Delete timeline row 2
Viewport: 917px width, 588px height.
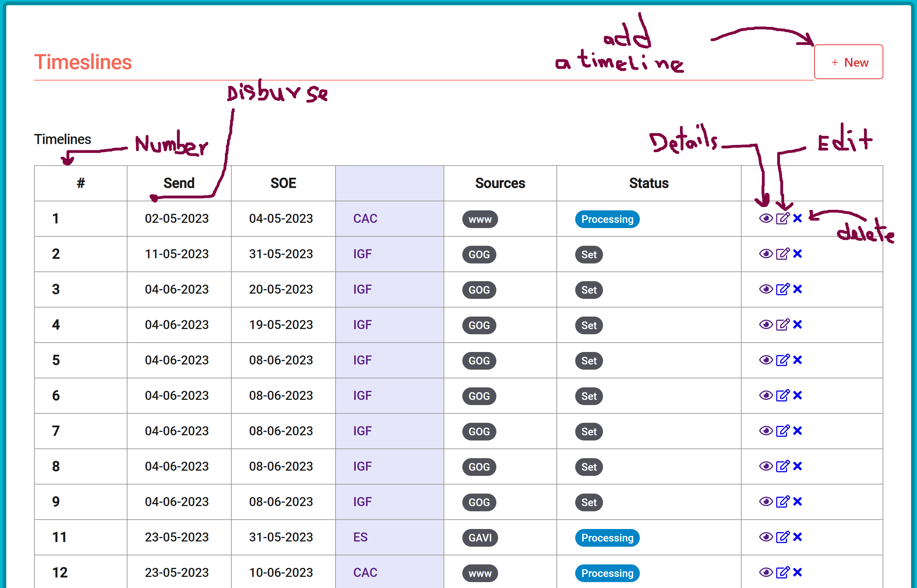[798, 254]
